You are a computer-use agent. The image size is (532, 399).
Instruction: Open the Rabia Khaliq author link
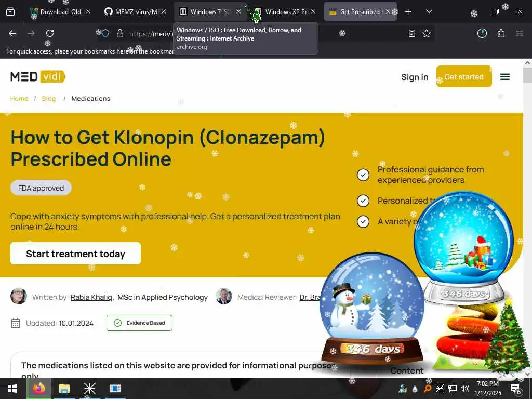(91, 297)
